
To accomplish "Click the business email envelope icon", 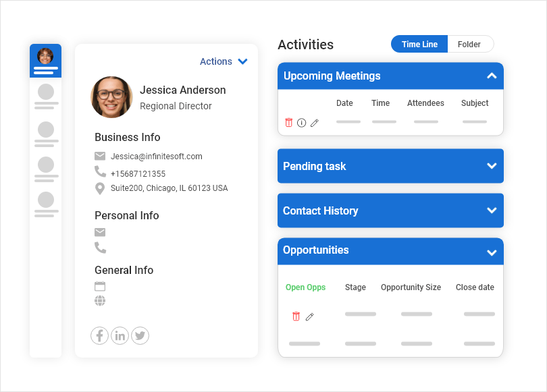I will tap(100, 156).
